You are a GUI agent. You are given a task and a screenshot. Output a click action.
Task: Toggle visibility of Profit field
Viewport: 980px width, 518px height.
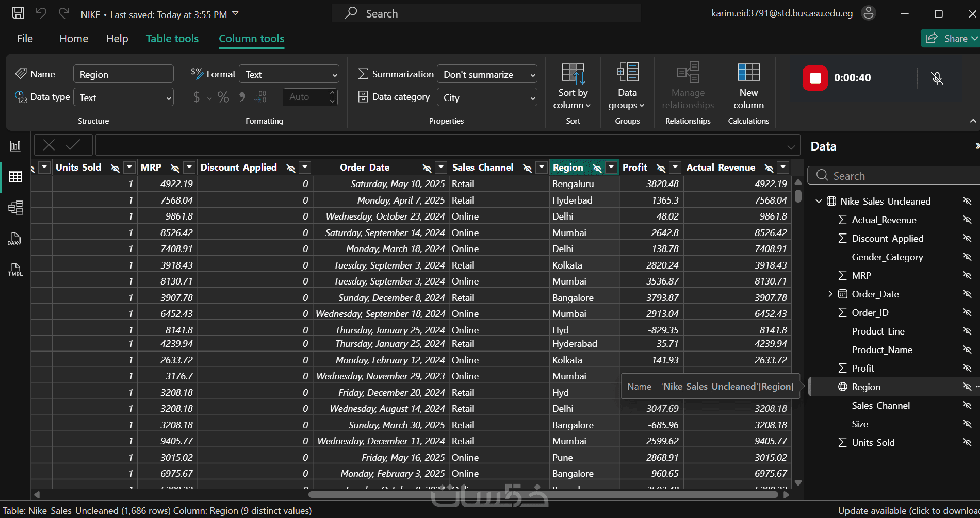[x=967, y=368]
